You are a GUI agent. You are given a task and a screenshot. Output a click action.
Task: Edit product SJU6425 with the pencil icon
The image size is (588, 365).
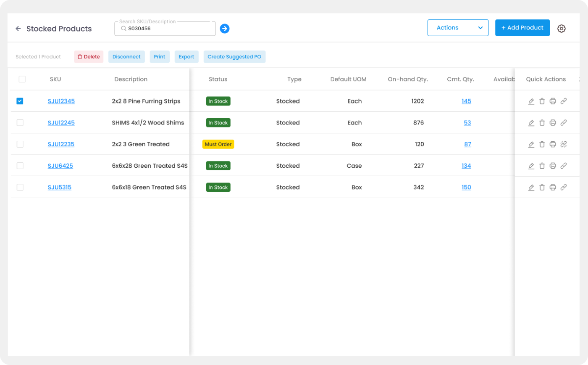tap(531, 166)
